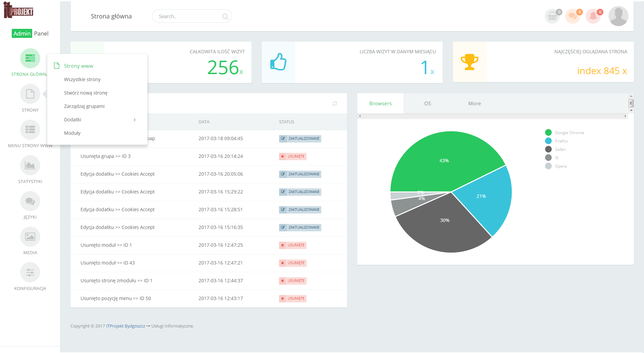Open the Strona Główna dashboard icon

(30, 58)
